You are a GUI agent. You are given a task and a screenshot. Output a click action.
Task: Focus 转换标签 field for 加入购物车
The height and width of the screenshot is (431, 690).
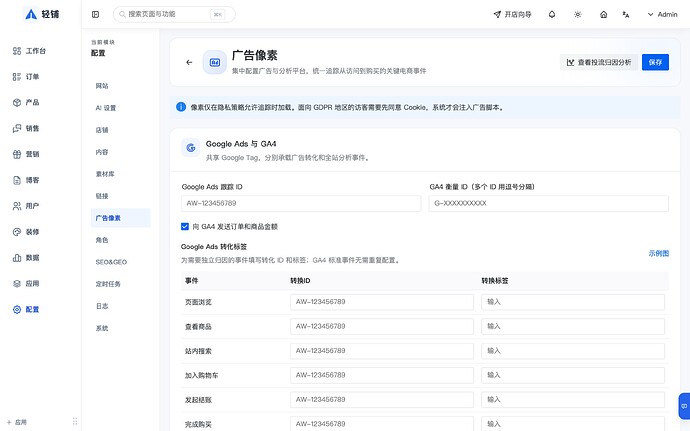click(x=573, y=376)
